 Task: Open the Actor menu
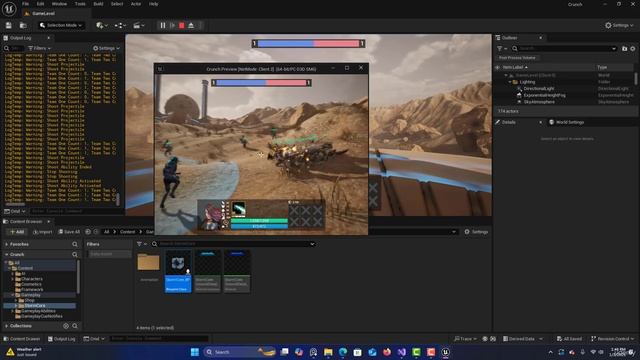(x=136, y=4)
